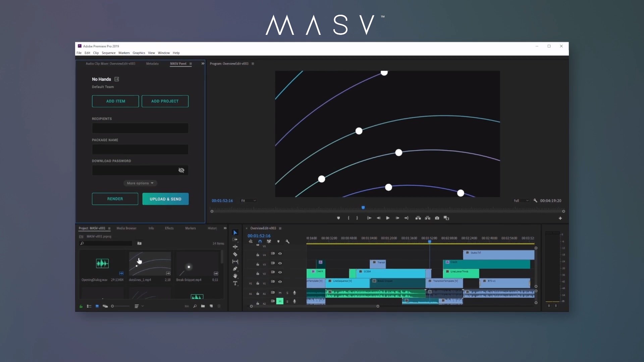Click the RECIPIENTS input field
The width and height of the screenshot is (644, 362).
140,128
